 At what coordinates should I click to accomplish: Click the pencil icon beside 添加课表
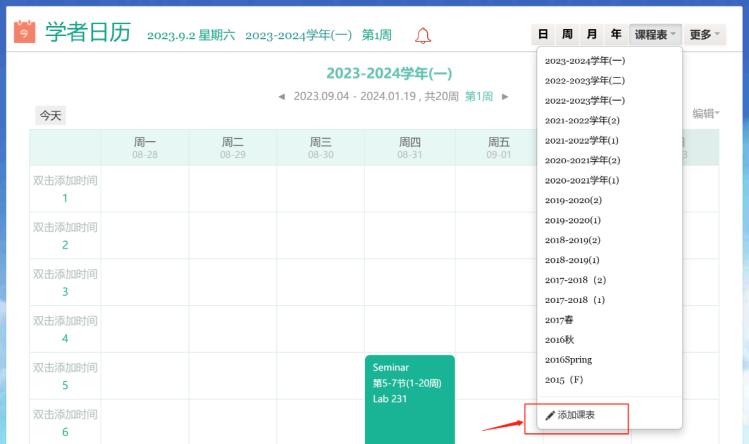(549, 415)
